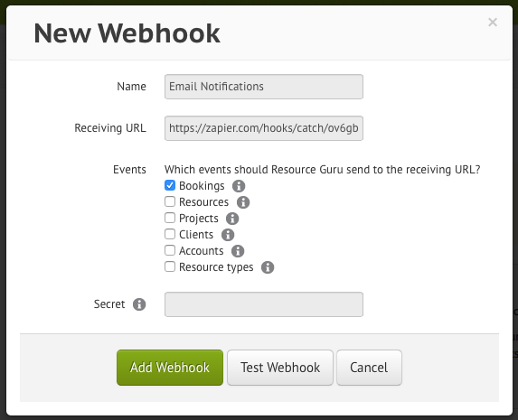Open info icon next to Bookings
The image size is (518, 420).
click(239, 186)
